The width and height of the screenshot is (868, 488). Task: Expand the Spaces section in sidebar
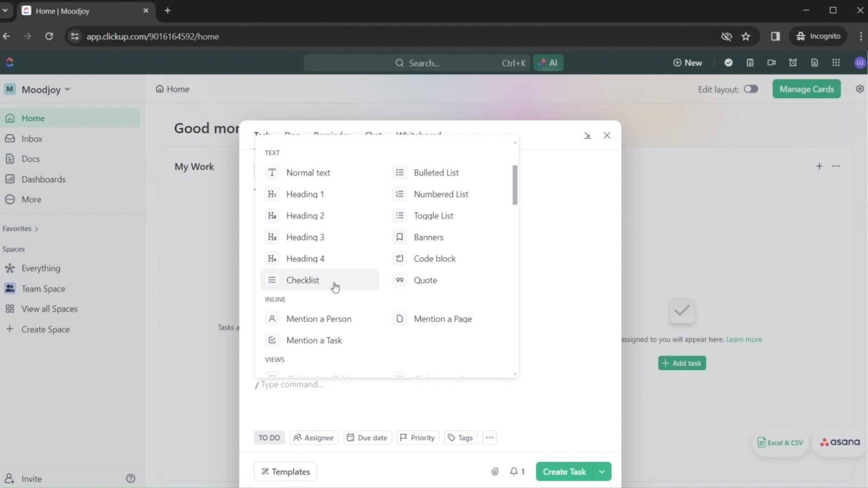tap(13, 249)
